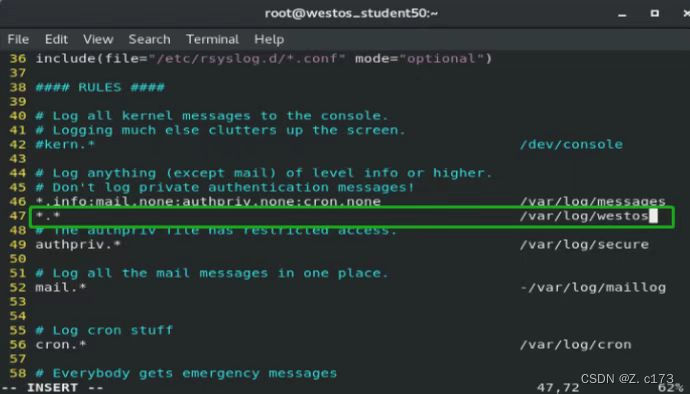This screenshot has height=394, width=690.
Task: Click the /var/log/secure path
Action: click(584, 244)
